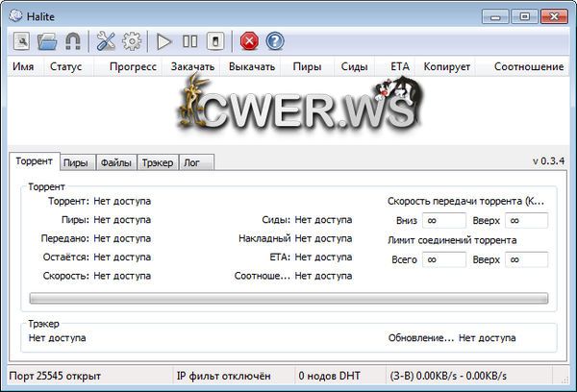577x392 pixels.
Task: Sort by the Прогресс column header
Action: [x=133, y=67]
